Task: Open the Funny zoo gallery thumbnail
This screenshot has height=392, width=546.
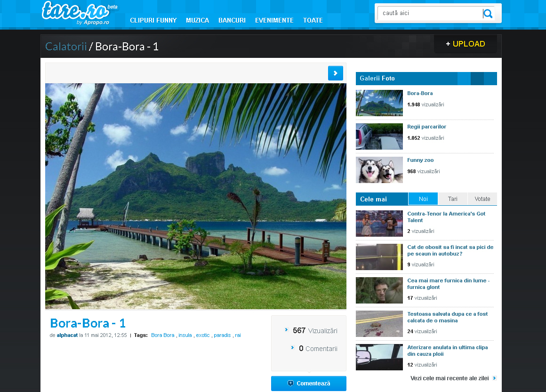Action: pyautogui.click(x=379, y=170)
